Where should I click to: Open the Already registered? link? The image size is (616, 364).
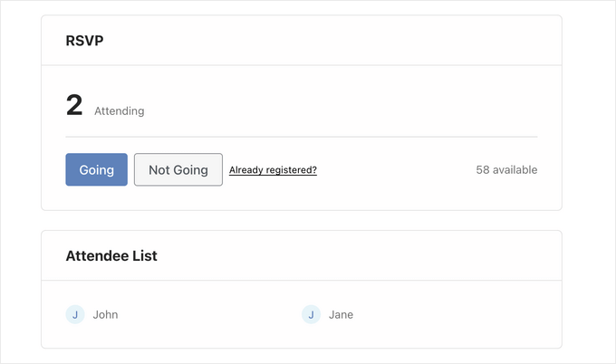coord(273,169)
